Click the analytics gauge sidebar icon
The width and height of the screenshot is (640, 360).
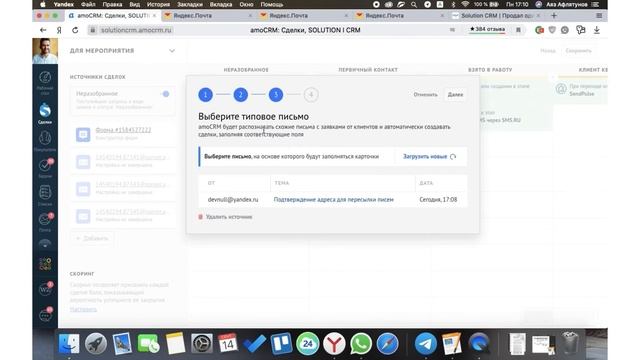[45, 244]
